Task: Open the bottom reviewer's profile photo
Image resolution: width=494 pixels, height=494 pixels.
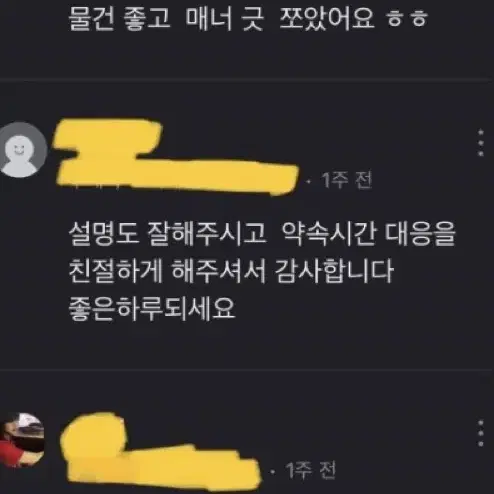Action: pos(22,440)
